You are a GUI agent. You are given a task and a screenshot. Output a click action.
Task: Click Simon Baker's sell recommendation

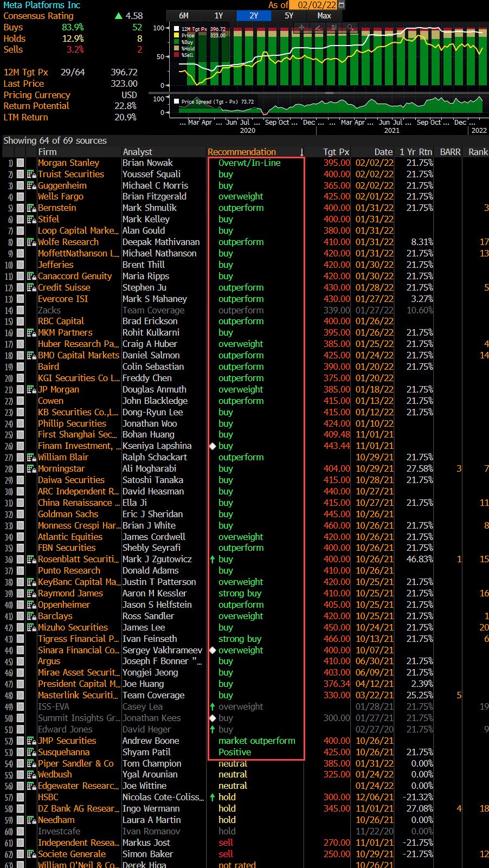pyautogui.click(x=226, y=854)
